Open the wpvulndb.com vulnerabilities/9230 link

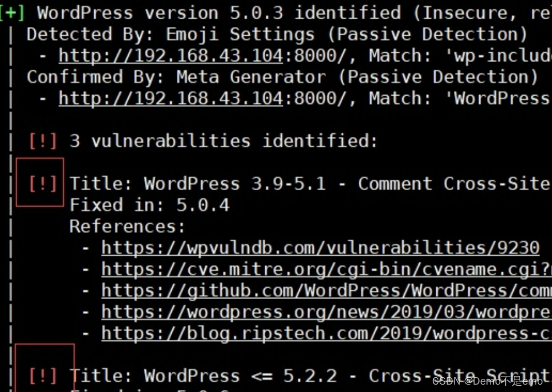pyautogui.click(x=320, y=248)
